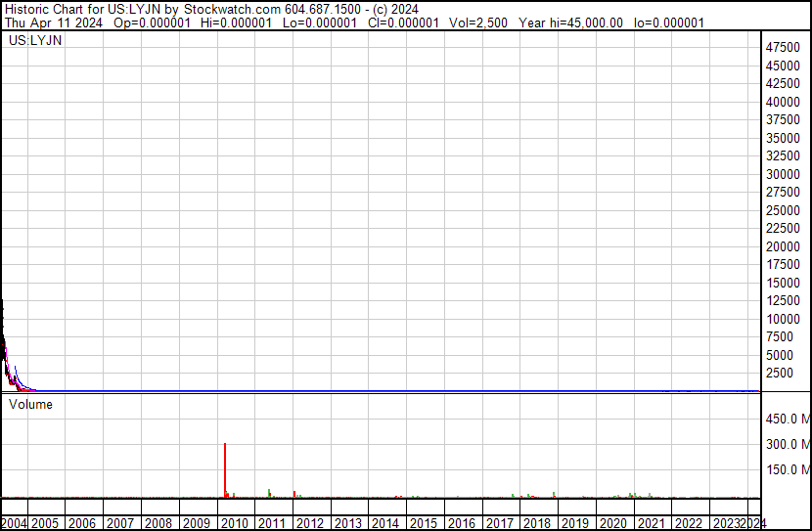Image resolution: width=812 pixels, height=531 pixels.
Task: Select the 2006 year label on axis
Action: [x=82, y=523]
